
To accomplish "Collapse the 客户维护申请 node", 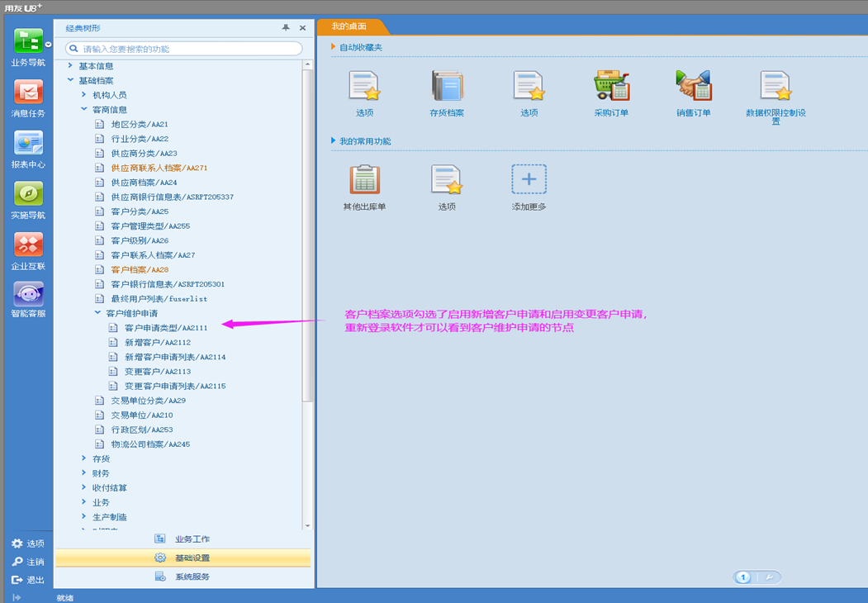I will click(98, 313).
